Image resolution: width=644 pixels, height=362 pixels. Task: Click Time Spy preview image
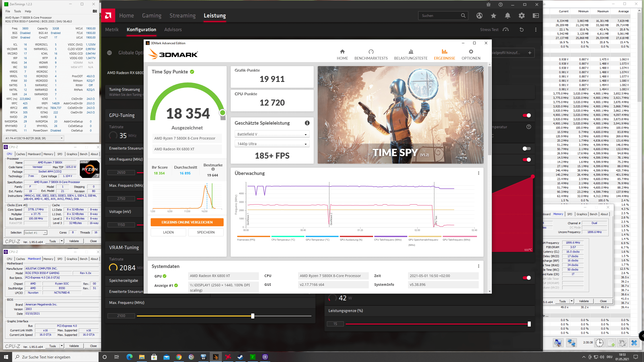point(400,115)
